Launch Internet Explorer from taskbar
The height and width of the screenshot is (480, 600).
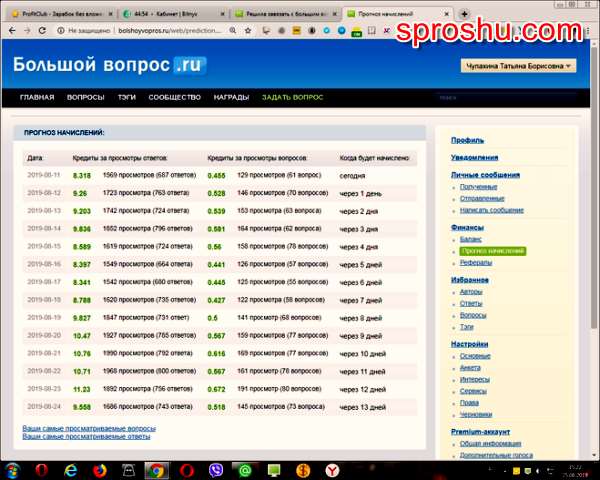pos(70,470)
